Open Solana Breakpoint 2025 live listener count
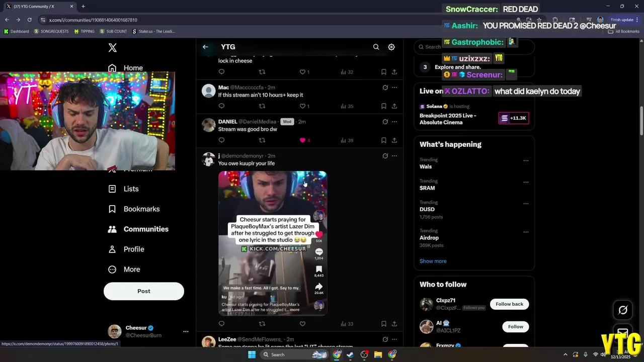The image size is (644, 362). (x=514, y=118)
